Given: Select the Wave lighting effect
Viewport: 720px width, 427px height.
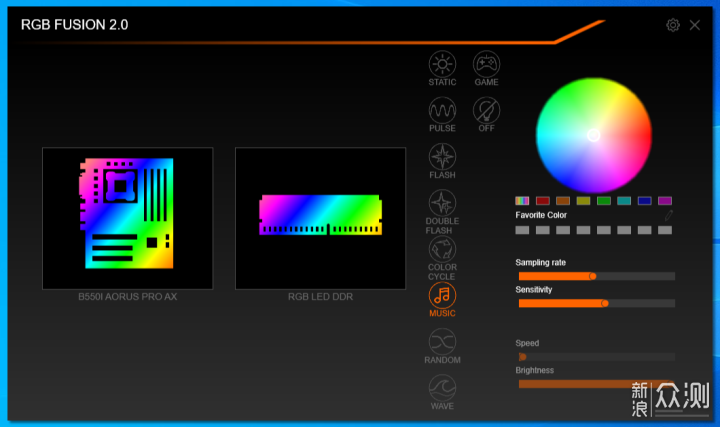Looking at the screenshot, I should (x=442, y=388).
